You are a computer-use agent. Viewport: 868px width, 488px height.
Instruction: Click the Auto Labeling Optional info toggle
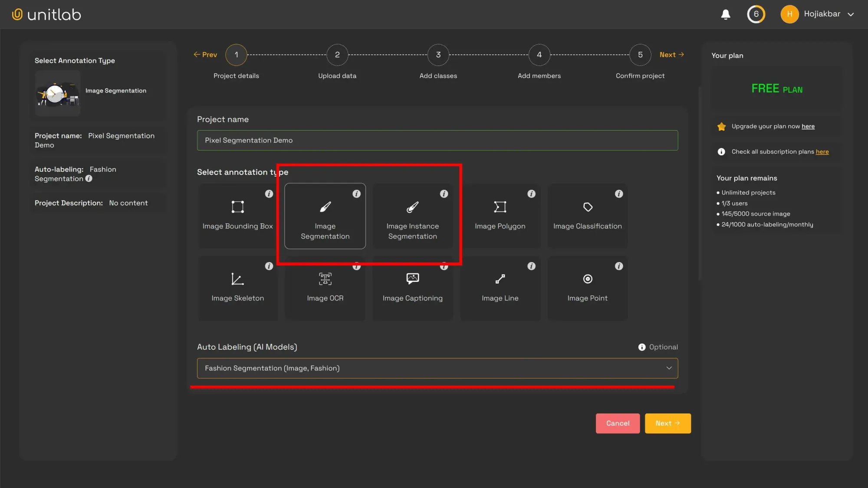[x=641, y=347]
